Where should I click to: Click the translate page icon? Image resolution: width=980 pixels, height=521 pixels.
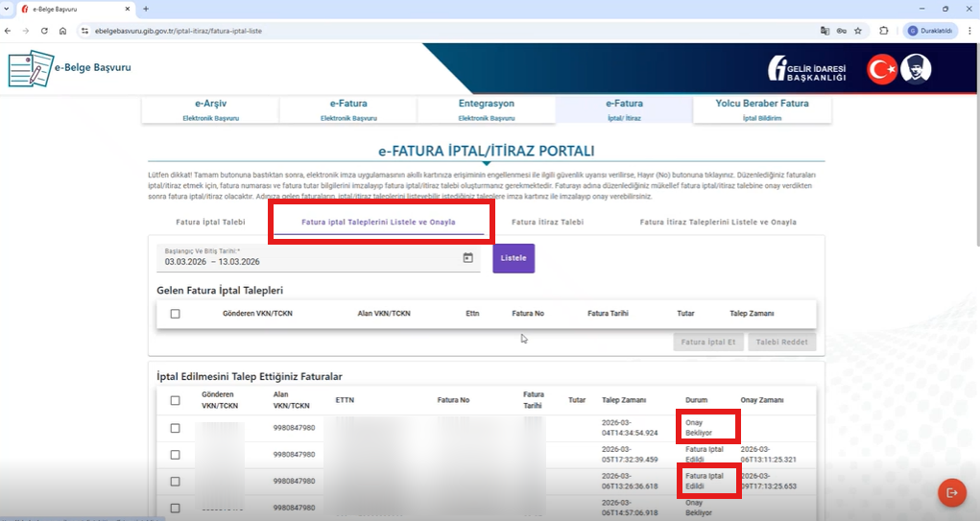825,31
